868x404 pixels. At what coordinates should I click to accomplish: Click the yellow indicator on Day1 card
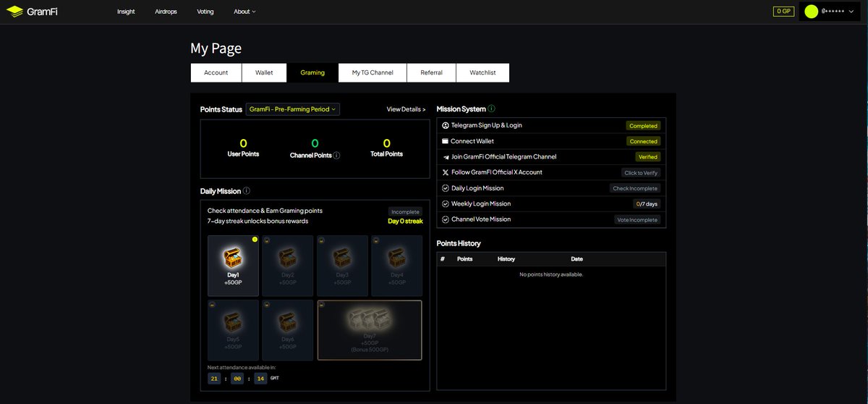point(255,240)
